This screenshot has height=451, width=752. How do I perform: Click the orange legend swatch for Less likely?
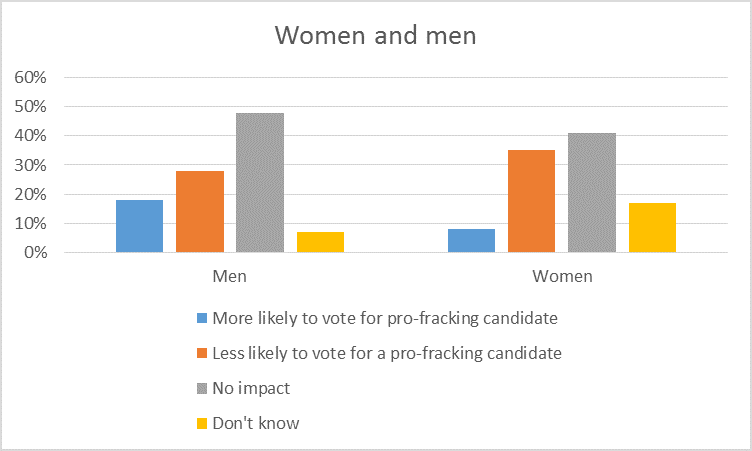point(203,353)
